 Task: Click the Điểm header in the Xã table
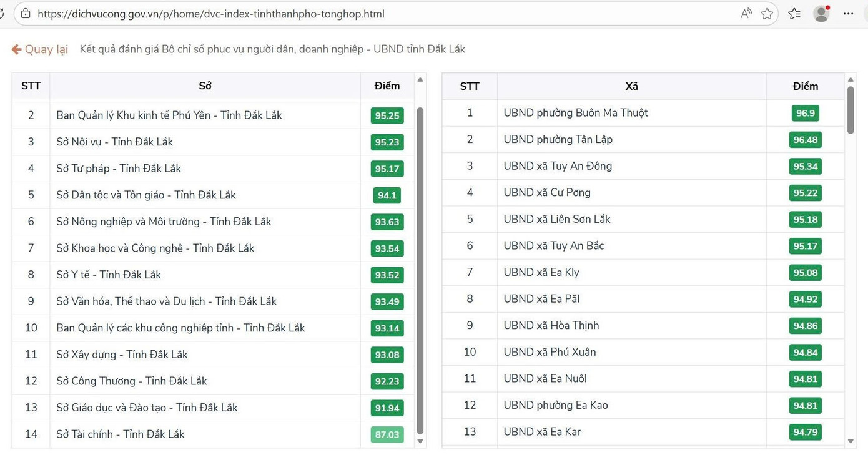pyautogui.click(x=805, y=86)
